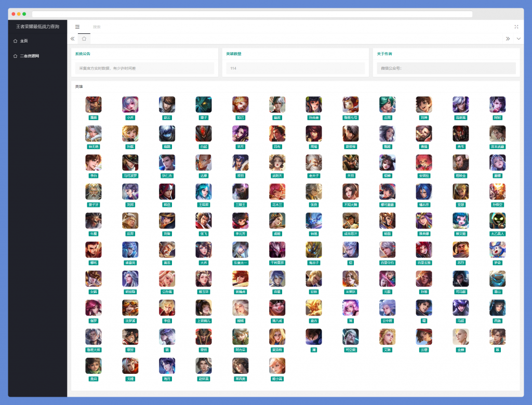Open the 金蝉 hero portrait

point(461,337)
